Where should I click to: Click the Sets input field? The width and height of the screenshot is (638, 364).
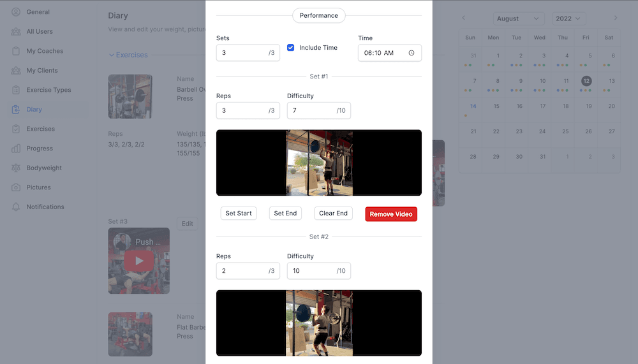coord(248,53)
